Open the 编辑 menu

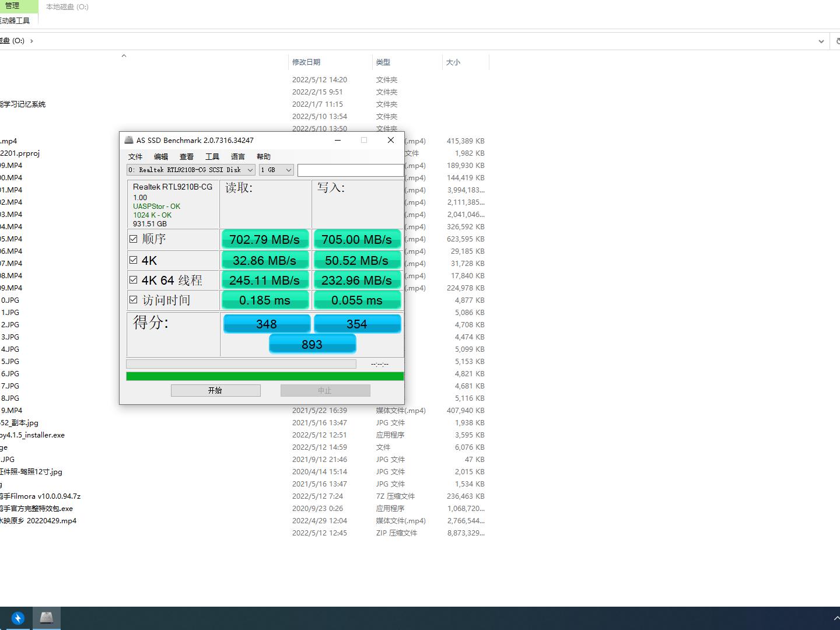coord(161,156)
